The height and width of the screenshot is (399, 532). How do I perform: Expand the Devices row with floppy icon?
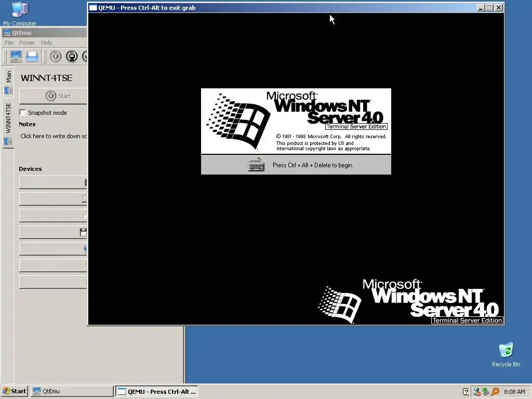54,232
